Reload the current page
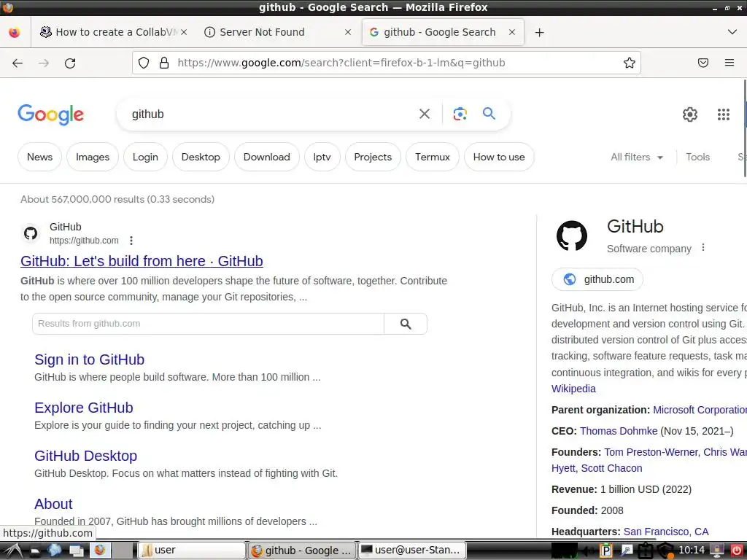Viewport: 747px width, 560px height. click(70, 63)
